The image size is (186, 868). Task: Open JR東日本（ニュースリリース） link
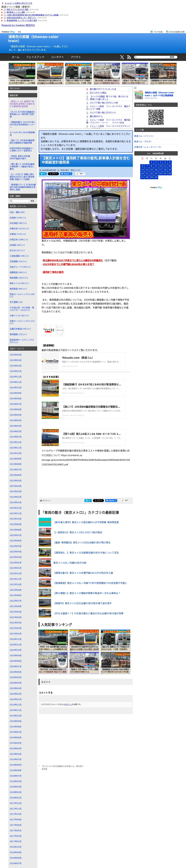[x=148, y=147]
